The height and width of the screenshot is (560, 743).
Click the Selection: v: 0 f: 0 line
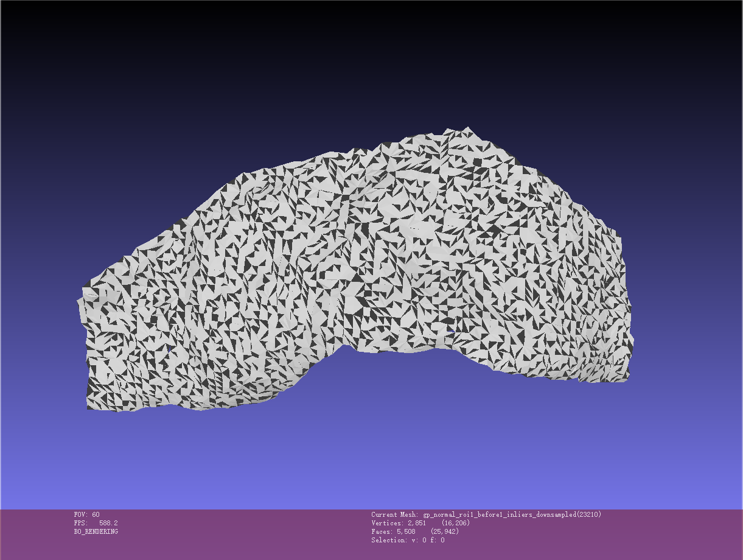[408, 541]
